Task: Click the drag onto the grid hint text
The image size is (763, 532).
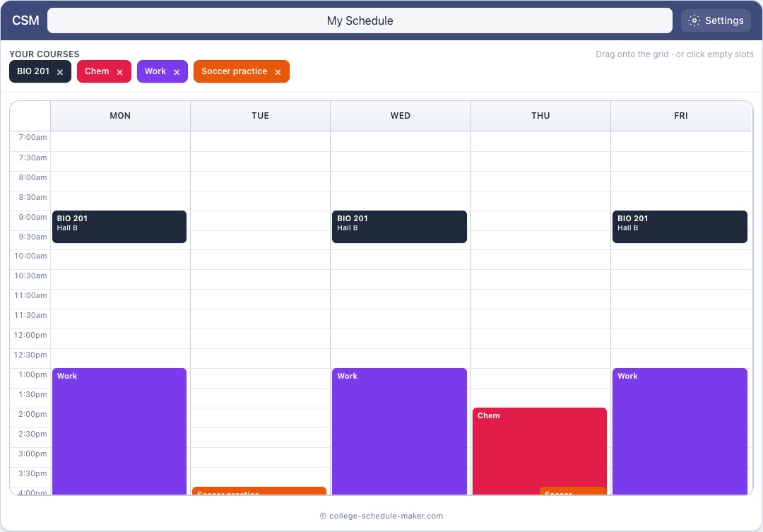Action: 675,54
